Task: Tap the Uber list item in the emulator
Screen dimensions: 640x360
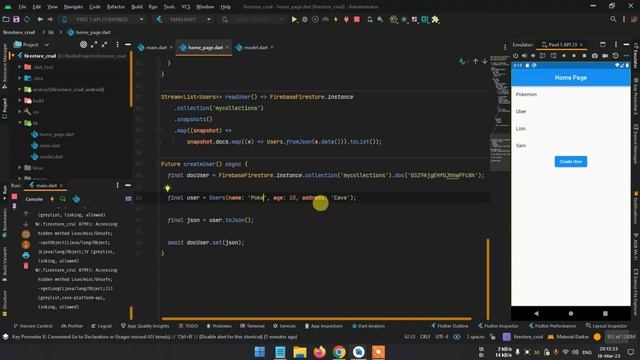Action: point(571,111)
